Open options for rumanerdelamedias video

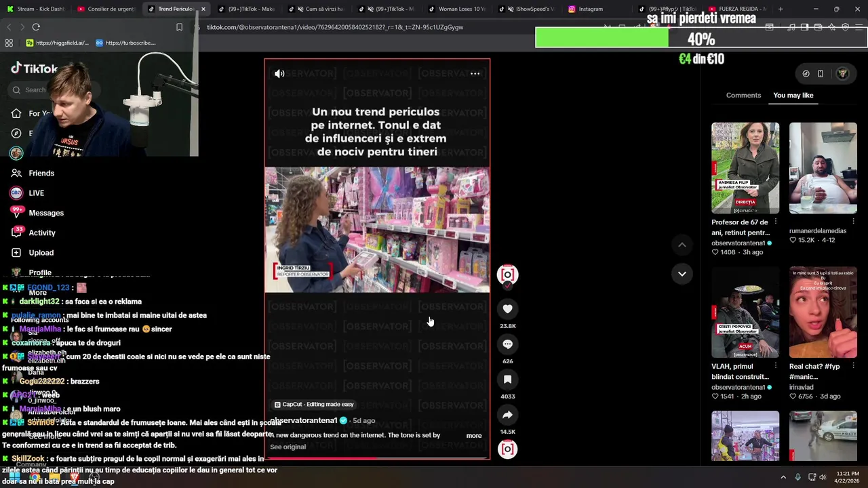(853, 222)
